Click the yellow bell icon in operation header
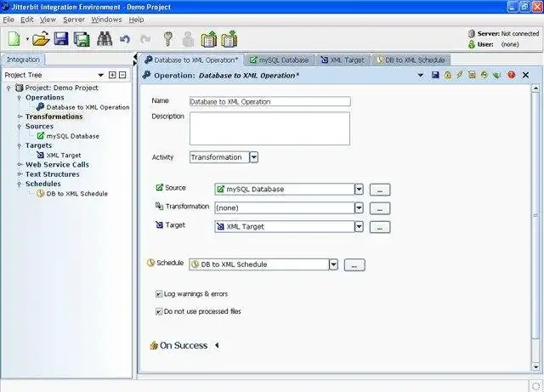 [448, 75]
